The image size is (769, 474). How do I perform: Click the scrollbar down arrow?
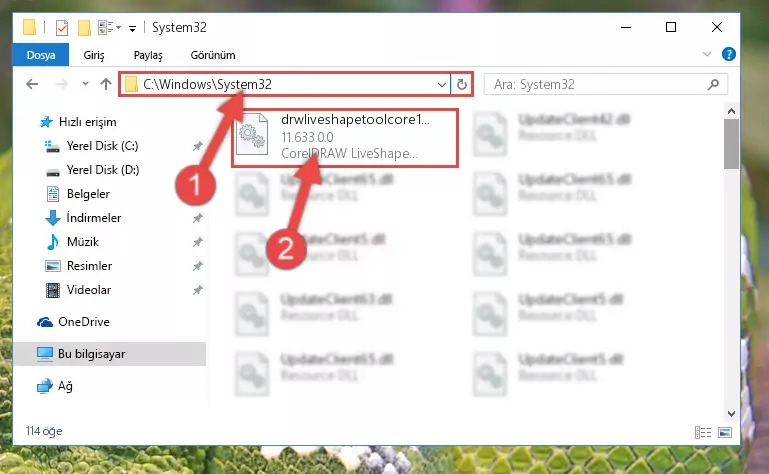[x=731, y=413]
